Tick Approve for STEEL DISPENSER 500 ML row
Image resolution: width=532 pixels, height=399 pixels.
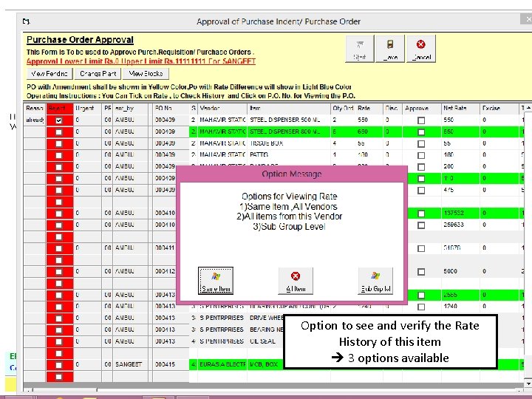421,120
